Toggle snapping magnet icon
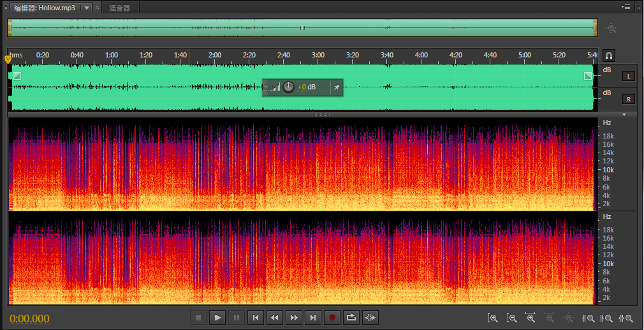The height and width of the screenshot is (330, 644). (609, 56)
